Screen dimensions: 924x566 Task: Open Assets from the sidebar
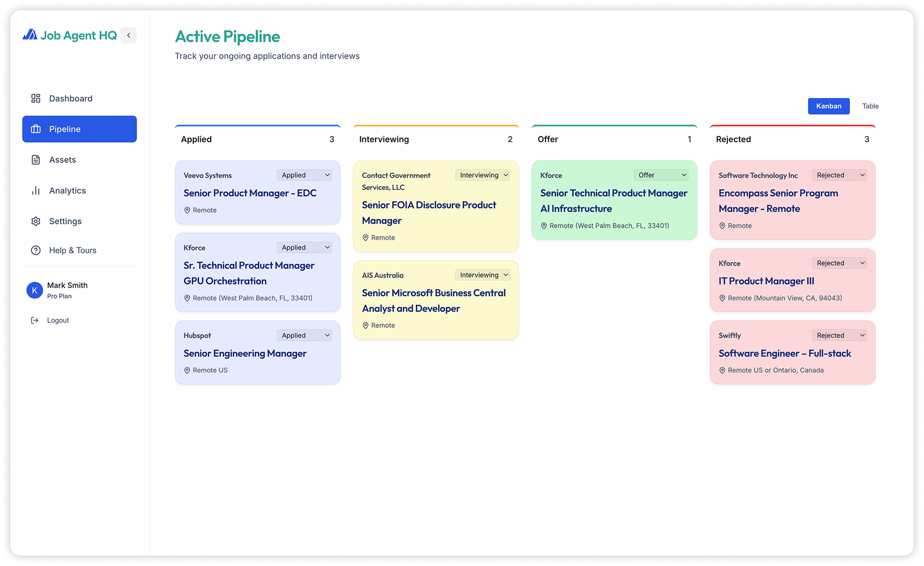pos(79,160)
